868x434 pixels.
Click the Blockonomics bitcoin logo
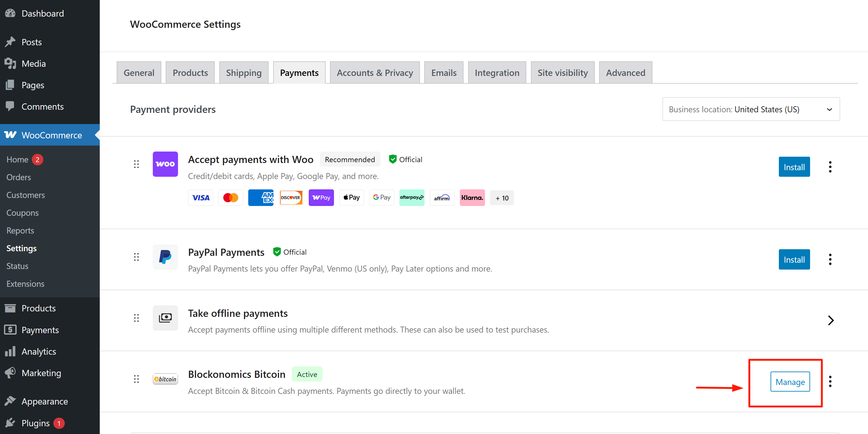(165, 379)
